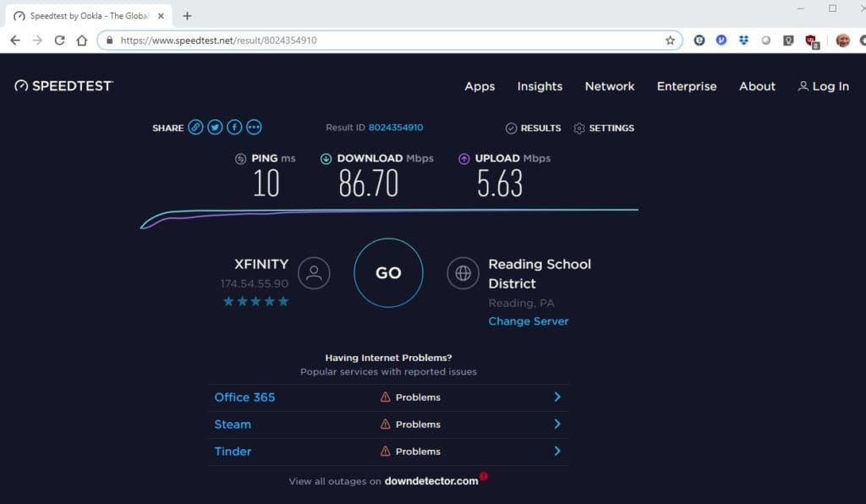The image size is (866, 504).
Task: Open SETTINGS
Action: 604,128
